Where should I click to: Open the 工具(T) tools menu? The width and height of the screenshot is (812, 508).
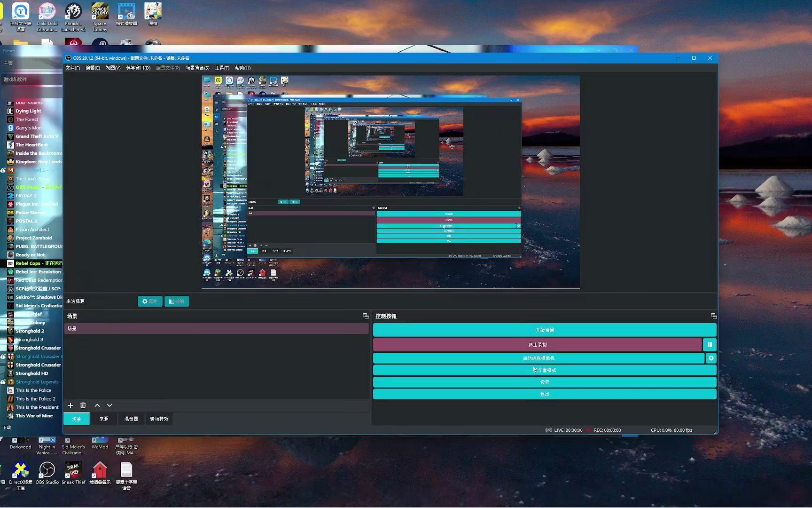point(222,68)
